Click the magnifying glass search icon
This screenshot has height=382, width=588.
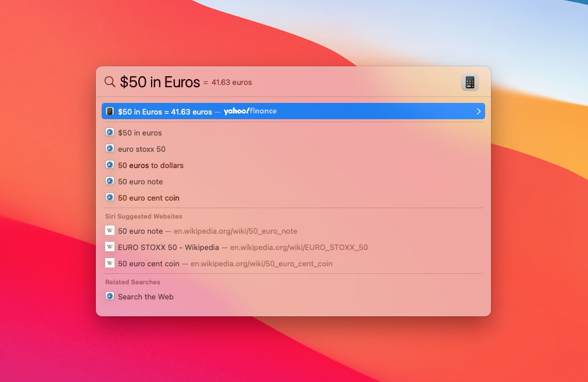click(x=109, y=82)
